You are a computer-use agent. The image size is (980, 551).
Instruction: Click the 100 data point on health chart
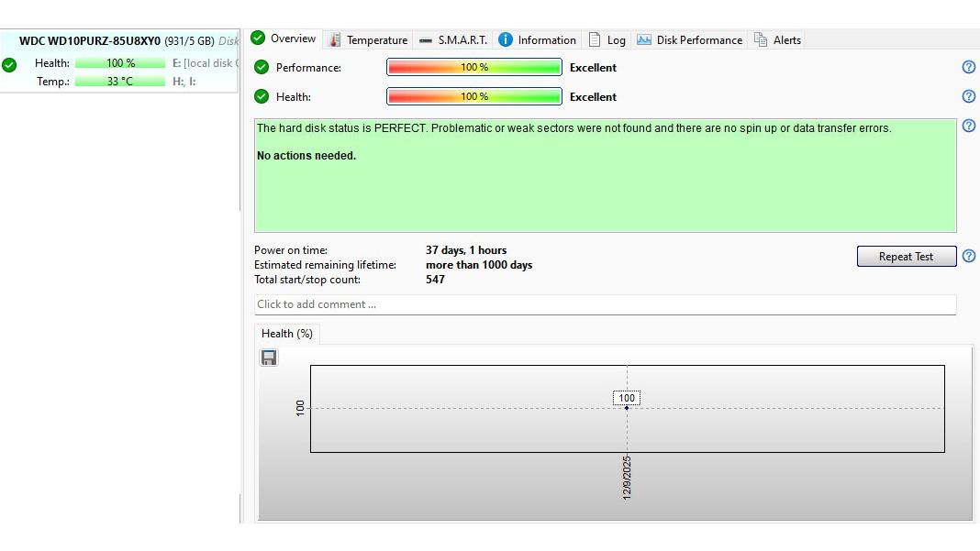627,407
